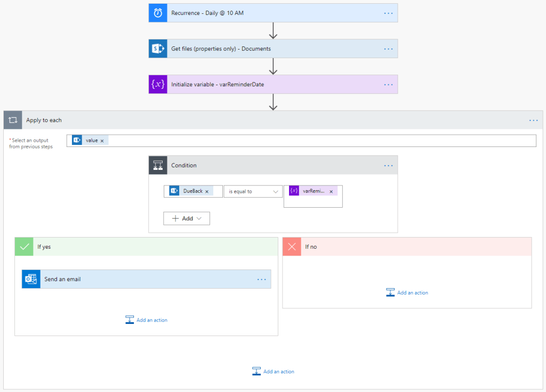Open ellipsis menu for Initialize variable step
This screenshot has width=546, height=392.
388,84
